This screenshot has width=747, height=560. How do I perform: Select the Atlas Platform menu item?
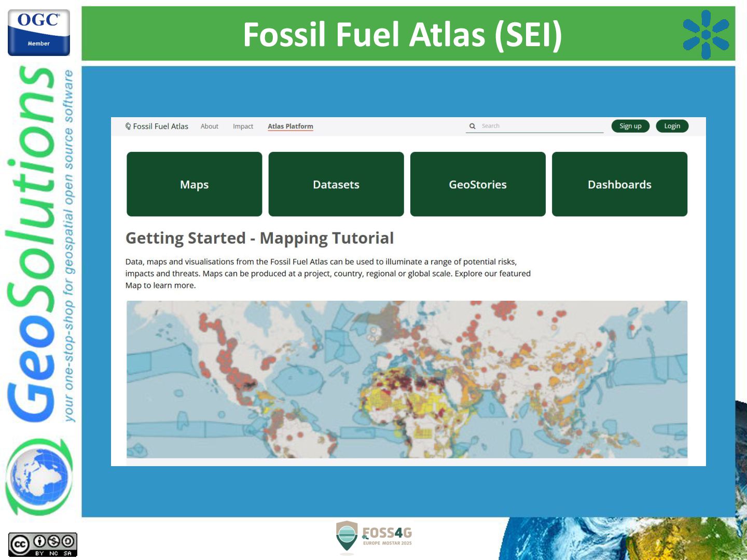290,127
